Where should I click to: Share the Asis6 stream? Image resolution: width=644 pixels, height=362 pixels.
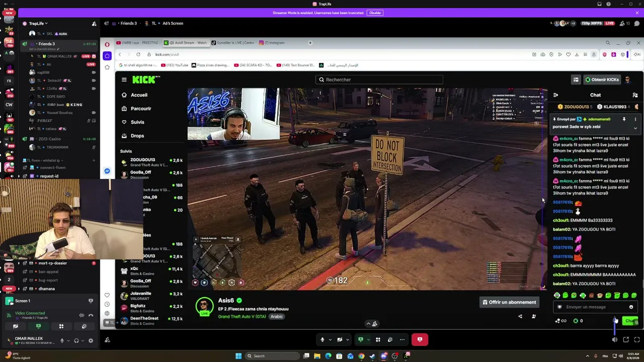(520, 317)
